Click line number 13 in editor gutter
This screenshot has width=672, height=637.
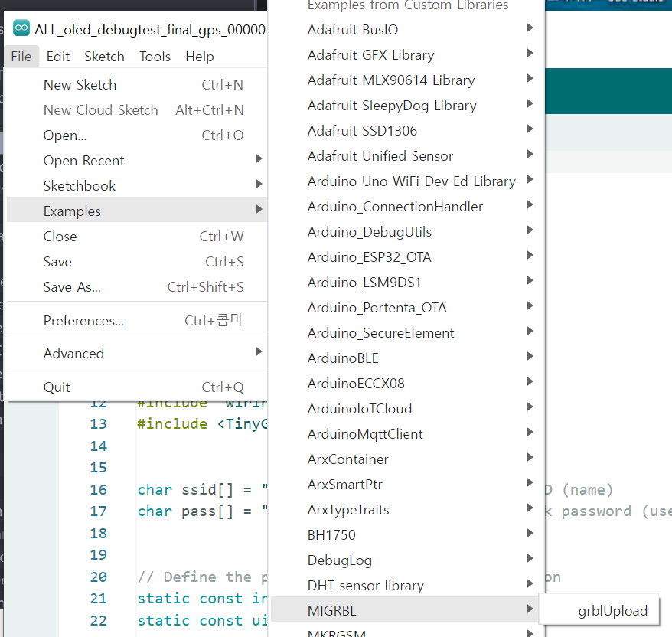point(98,424)
